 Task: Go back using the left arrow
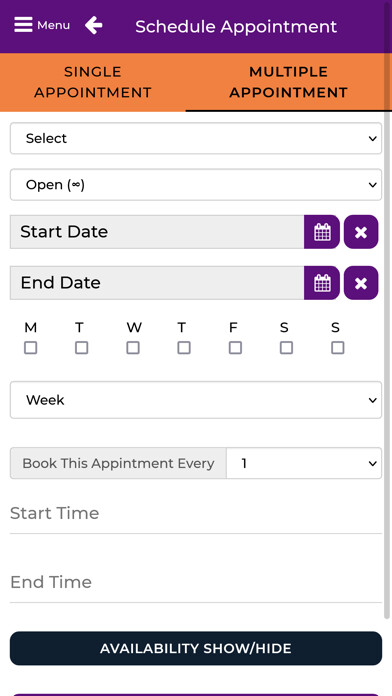click(x=94, y=25)
